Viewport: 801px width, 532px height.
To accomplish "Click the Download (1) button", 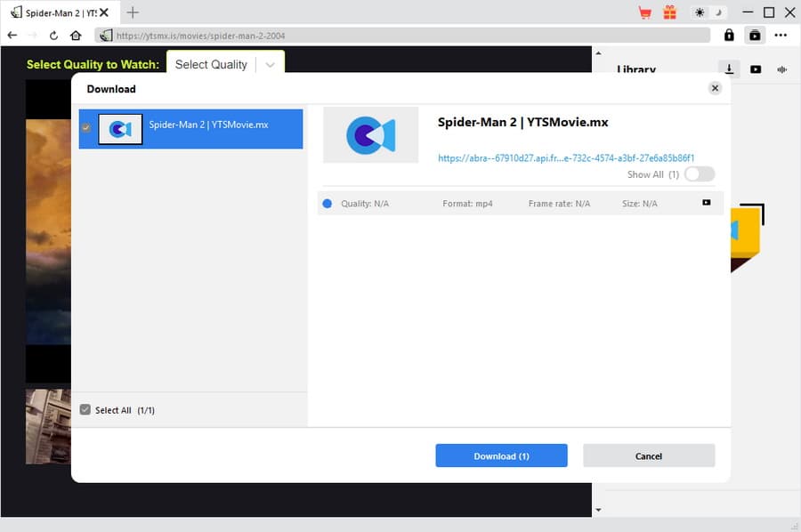I will tap(501, 455).
